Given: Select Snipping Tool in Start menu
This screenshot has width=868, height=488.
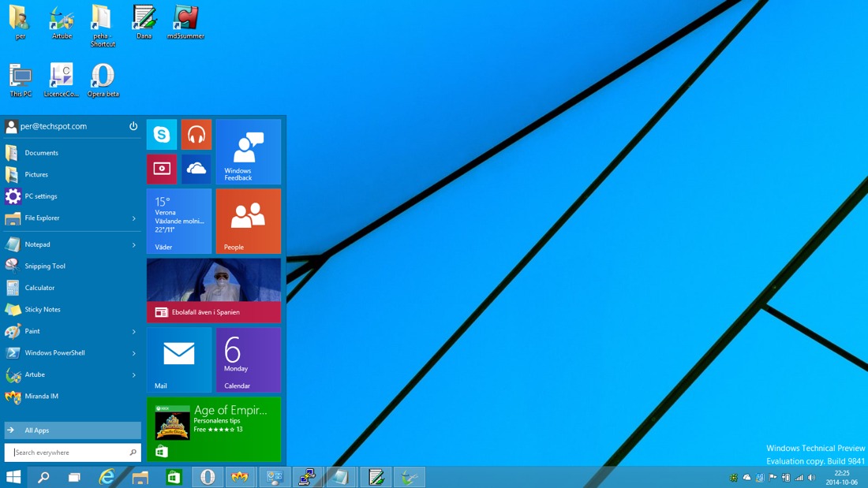Looking at the screenshot, I should pos(45,266).
